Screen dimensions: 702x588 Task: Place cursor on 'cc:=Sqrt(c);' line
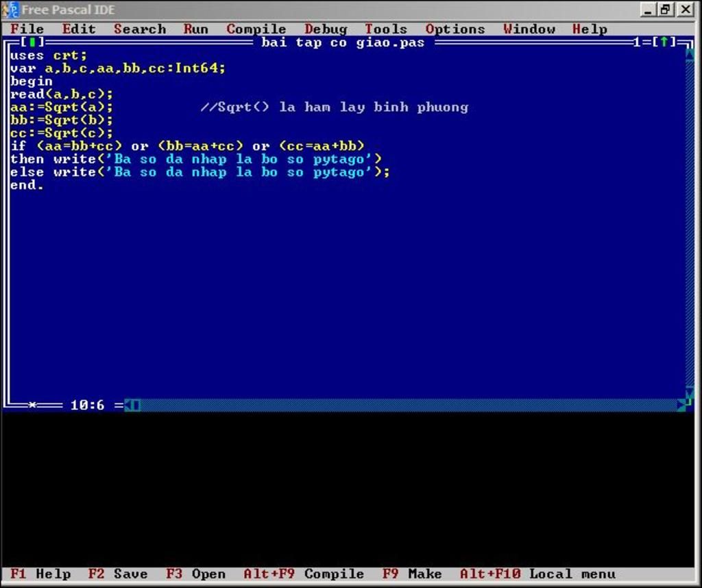point(61,134)
